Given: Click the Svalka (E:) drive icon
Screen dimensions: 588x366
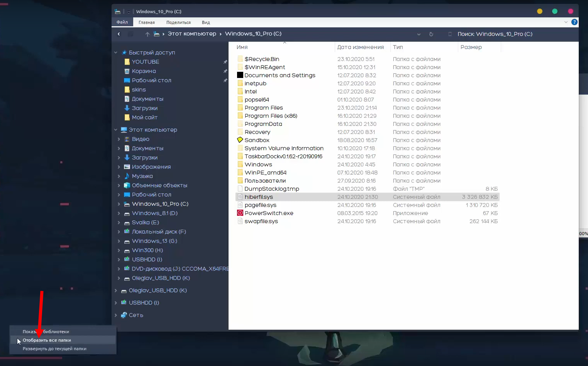Looking at the screenshot, I should 127,223.
